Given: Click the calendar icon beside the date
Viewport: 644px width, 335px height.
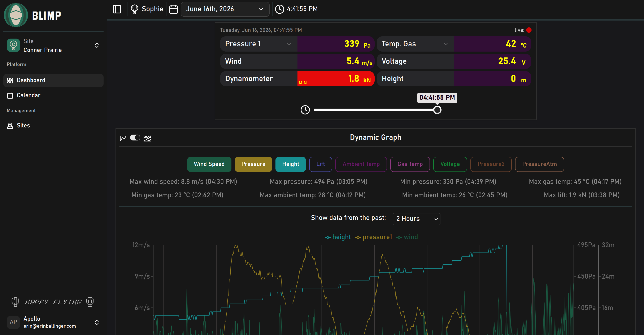Looking at the screenshot, I should pos(174,9).
